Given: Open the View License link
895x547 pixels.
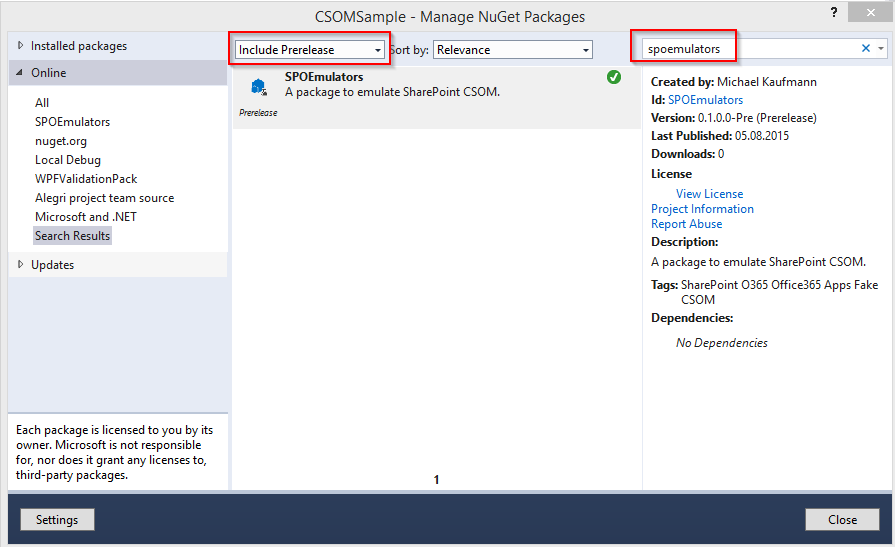Looking at the screenshot, I should (x=709, y=194).
